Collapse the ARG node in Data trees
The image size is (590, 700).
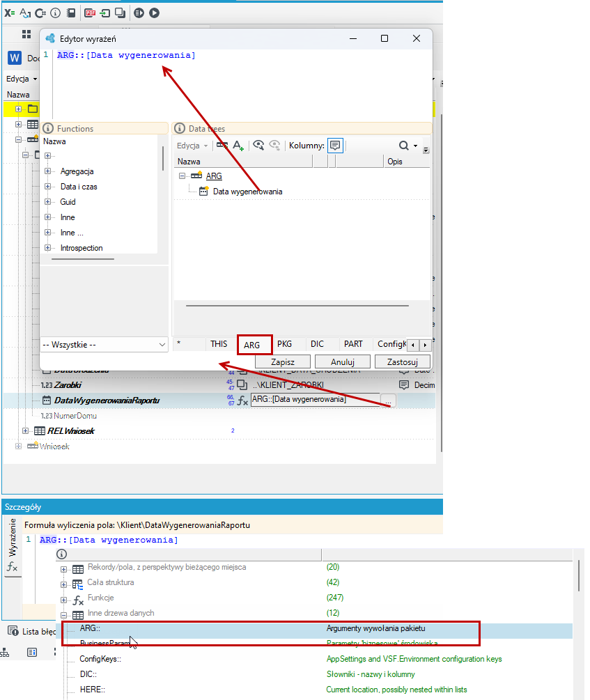pyautogui.click(x=183, y=176)
